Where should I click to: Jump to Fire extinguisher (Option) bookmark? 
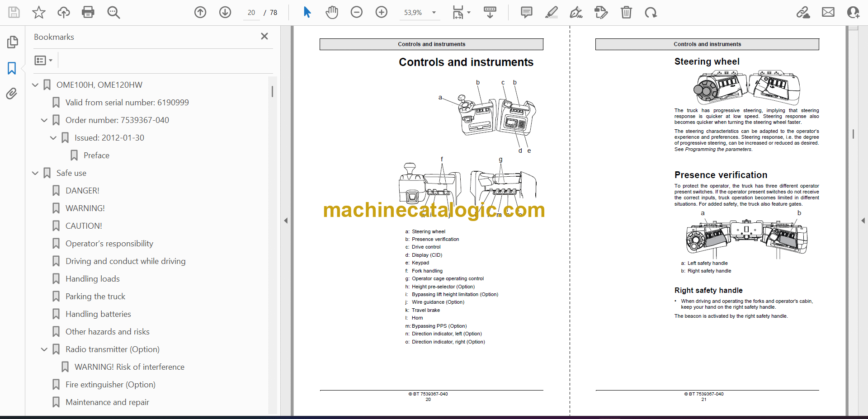point(110,385)
